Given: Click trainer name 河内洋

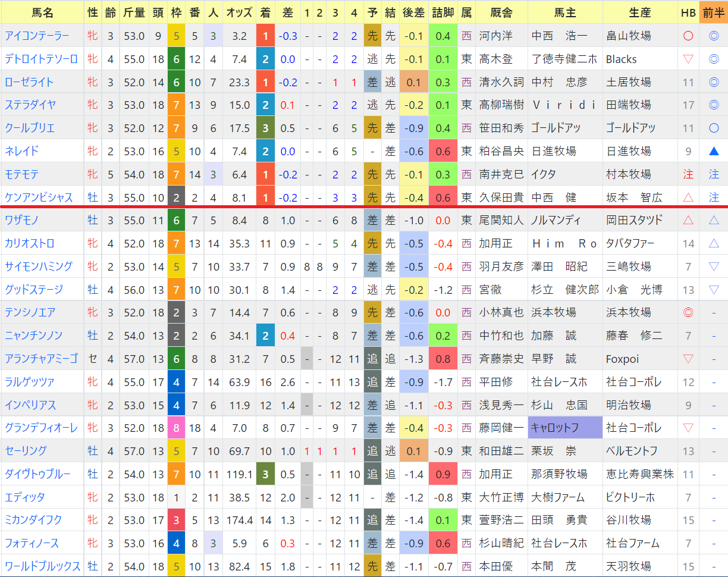Looking at the screenshot, I should click(x=495, y=36).
